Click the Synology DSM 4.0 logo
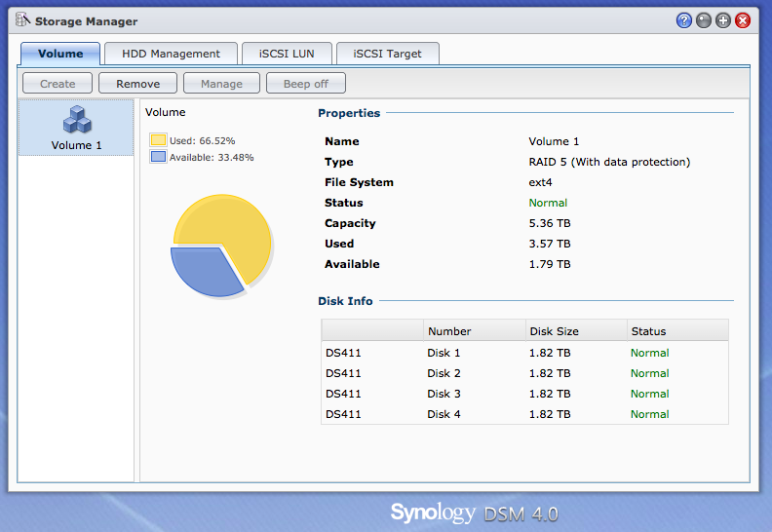 click(x=474, y=513)
